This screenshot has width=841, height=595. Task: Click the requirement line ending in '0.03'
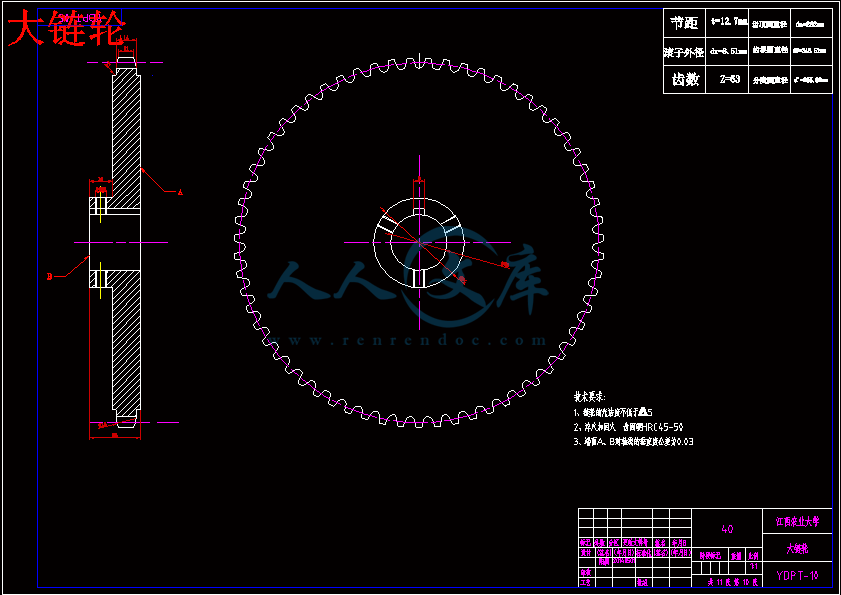[634, 442]
